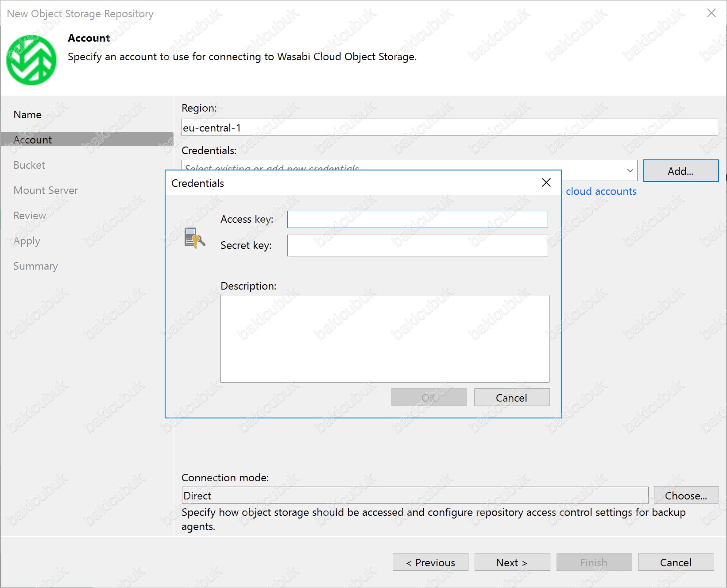Proceed with the Next button
Viewport: 727px width, 588px height.
click(512, 562)
